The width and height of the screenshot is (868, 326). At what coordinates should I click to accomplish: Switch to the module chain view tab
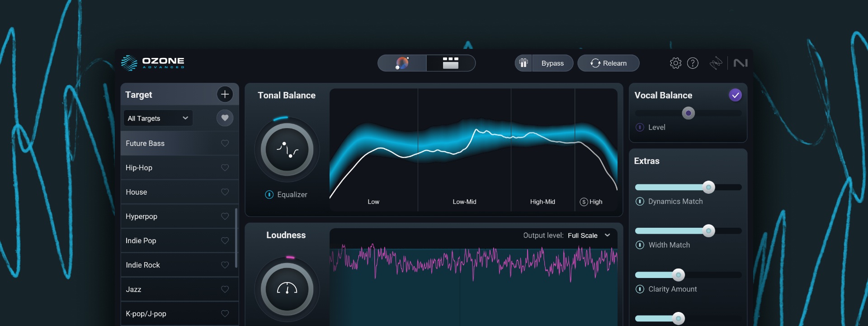point(451,63)
